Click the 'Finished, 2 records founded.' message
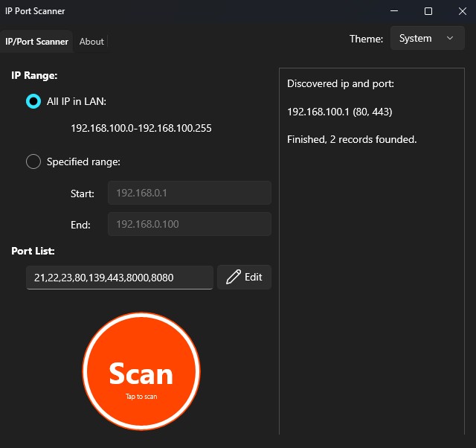This screenshot has width=476, height=448. 352,139
